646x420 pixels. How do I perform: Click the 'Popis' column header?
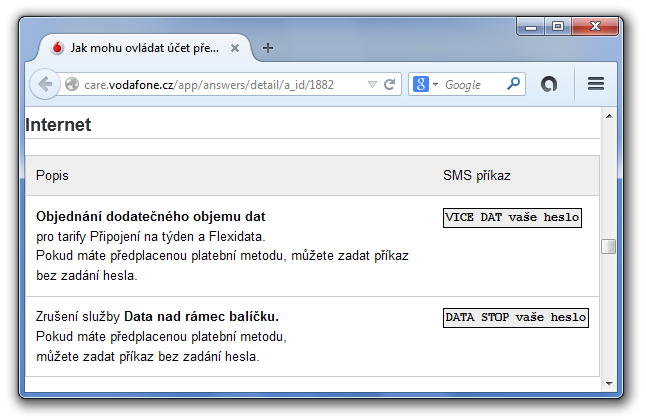(52, 176)
